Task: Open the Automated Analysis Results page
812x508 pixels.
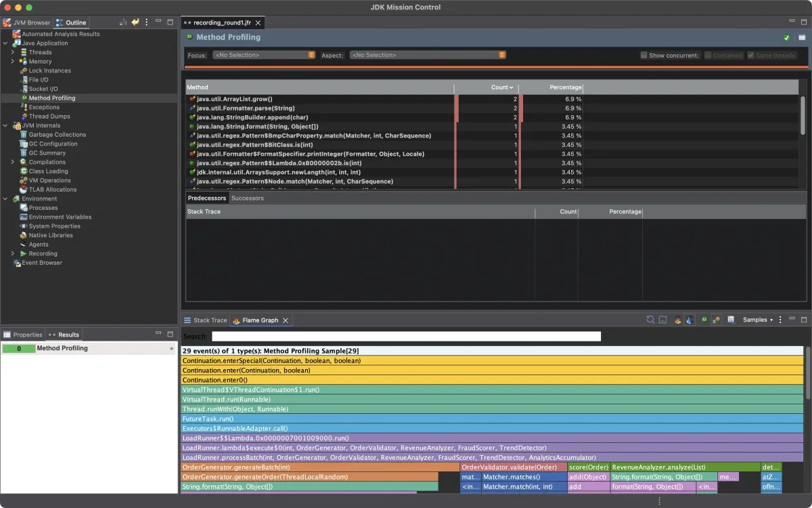Action: pyautogui.click(x=61, y=33)
